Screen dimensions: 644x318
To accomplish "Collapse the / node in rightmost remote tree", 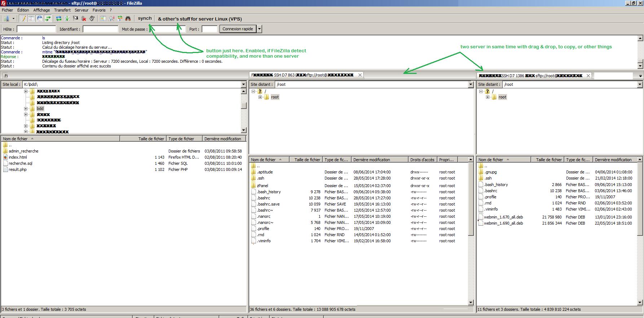I will pos(481,92).
